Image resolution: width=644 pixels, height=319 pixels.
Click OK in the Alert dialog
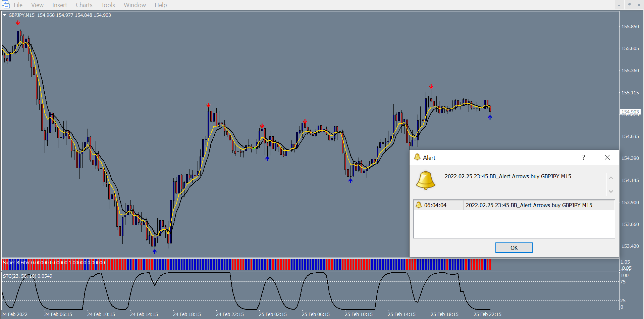pyautogui.click(x=514, y=248)
